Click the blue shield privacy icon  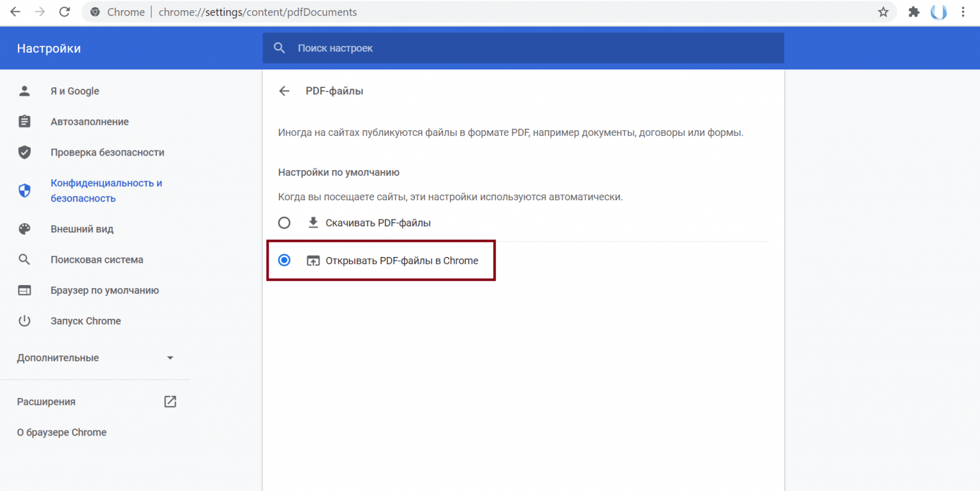coord(24,191)
